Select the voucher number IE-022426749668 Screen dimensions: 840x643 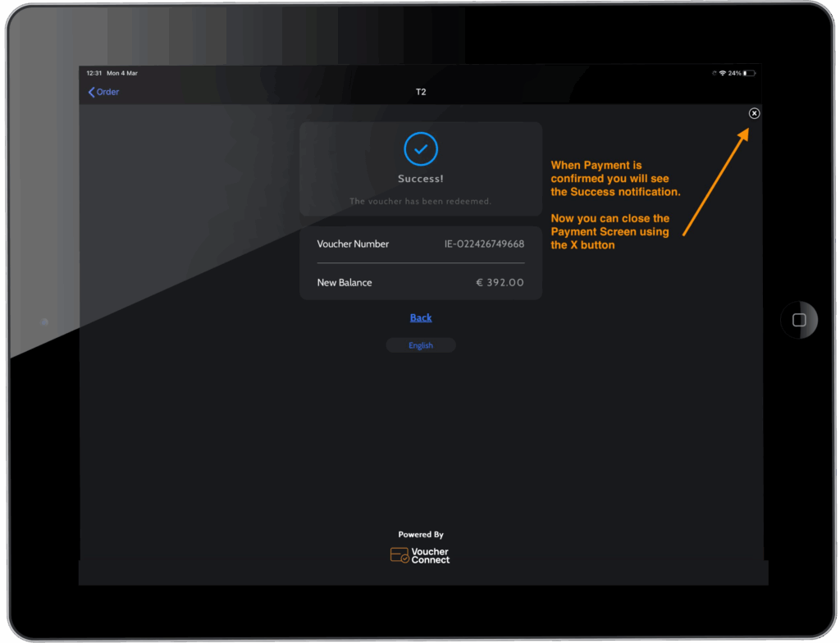(484, 244)
